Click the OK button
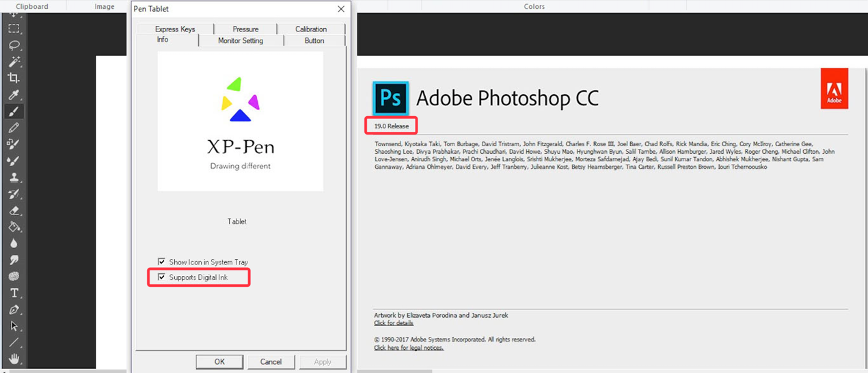Viewport: 868px width, 373px height. coord(219,361)
